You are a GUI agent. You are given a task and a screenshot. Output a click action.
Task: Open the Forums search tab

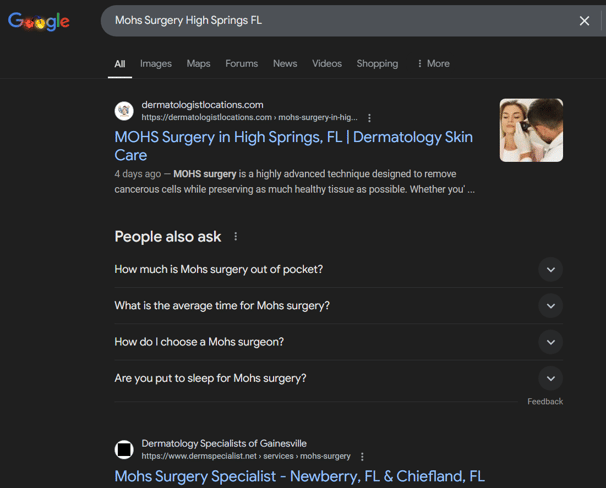[241, 63]
